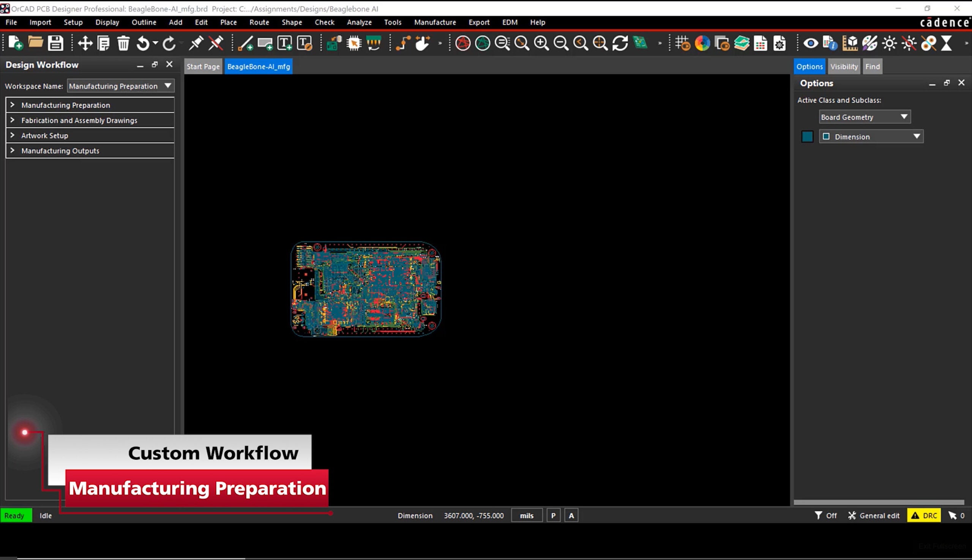Toggle the eye visibility icon

tap(810, 43)
